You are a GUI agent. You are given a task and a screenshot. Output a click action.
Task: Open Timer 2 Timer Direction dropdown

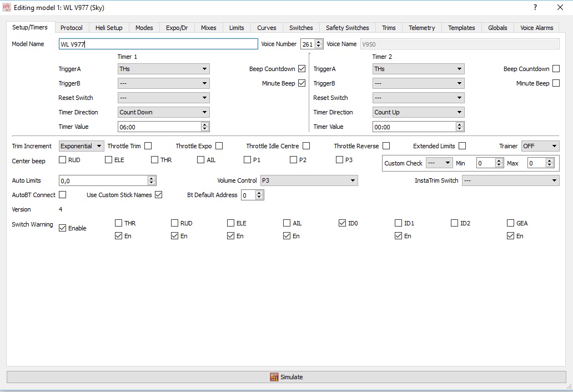418,112
